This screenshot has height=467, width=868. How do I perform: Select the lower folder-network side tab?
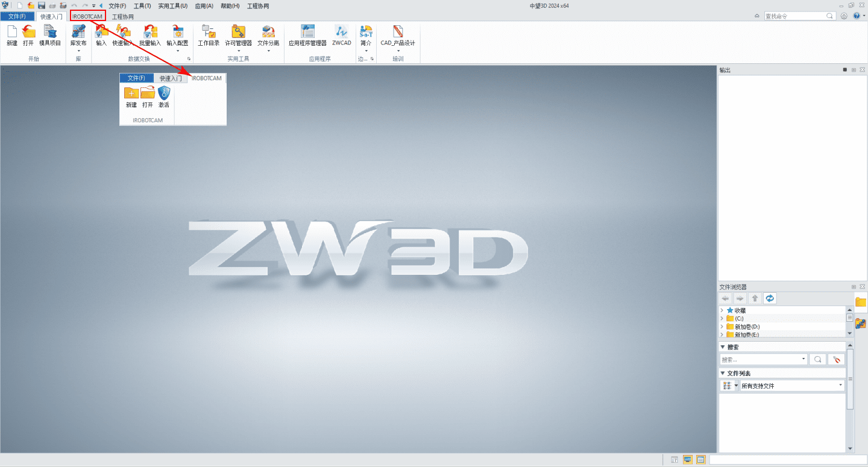coord(861,324)
